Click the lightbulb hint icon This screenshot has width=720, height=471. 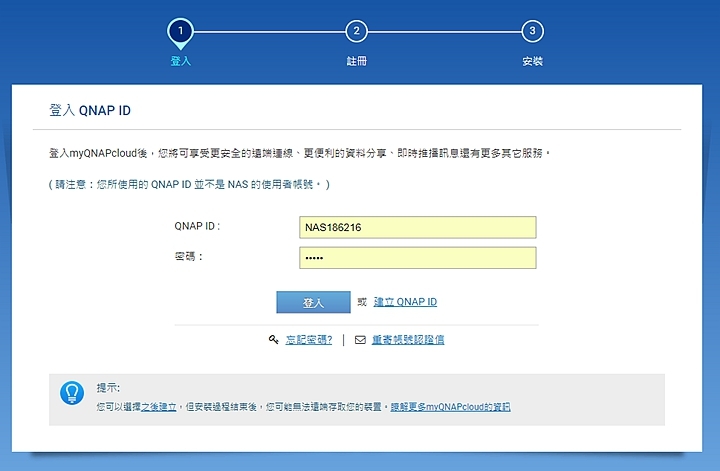(x=72, y=393)
